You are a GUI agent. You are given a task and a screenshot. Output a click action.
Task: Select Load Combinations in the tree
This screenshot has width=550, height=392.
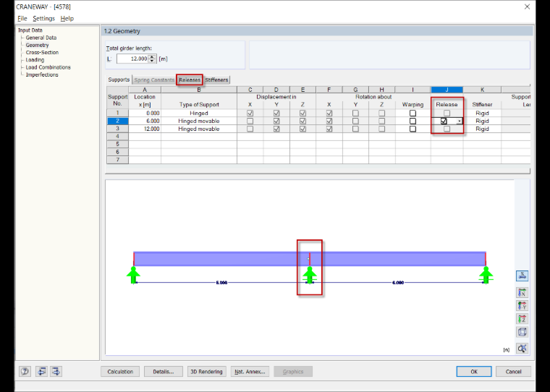pos(48,67)
